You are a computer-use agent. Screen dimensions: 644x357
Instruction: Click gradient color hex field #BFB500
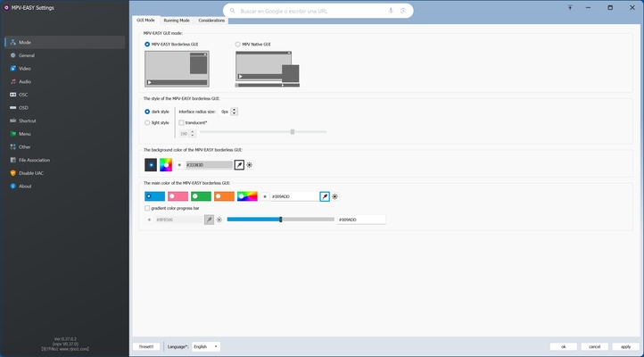point(179,220)
